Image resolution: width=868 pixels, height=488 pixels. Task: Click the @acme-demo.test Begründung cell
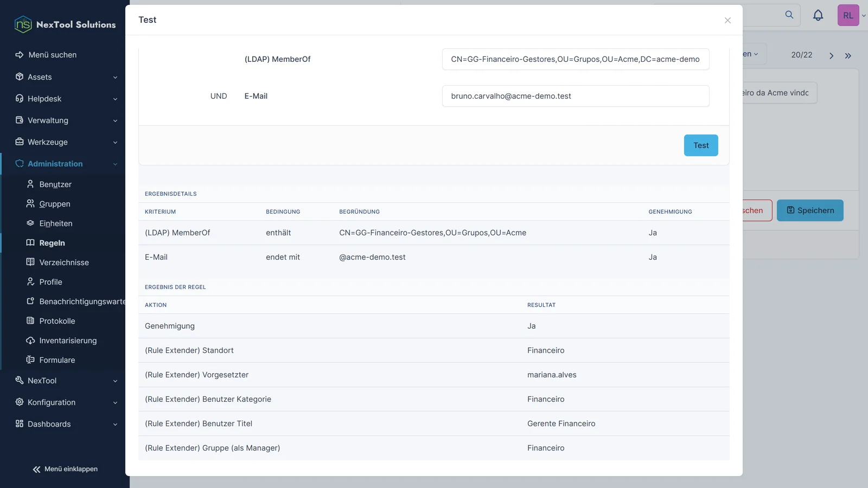[372, 257]
